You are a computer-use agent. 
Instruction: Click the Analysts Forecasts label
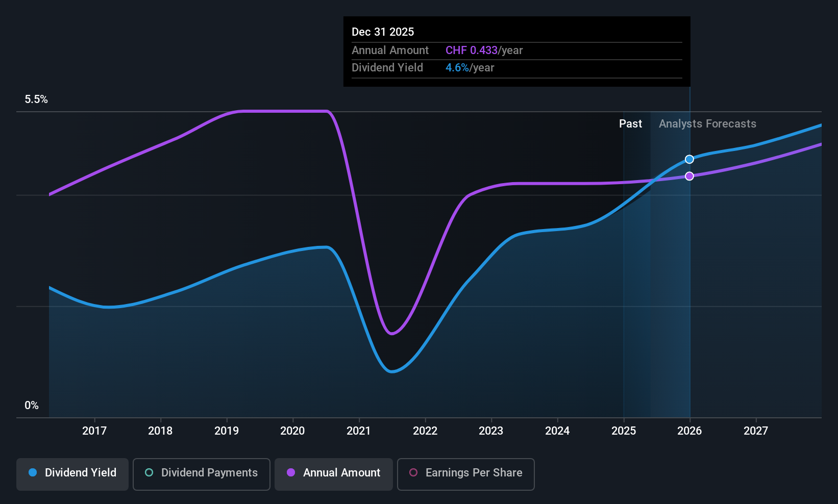click(x=707, y=123)
